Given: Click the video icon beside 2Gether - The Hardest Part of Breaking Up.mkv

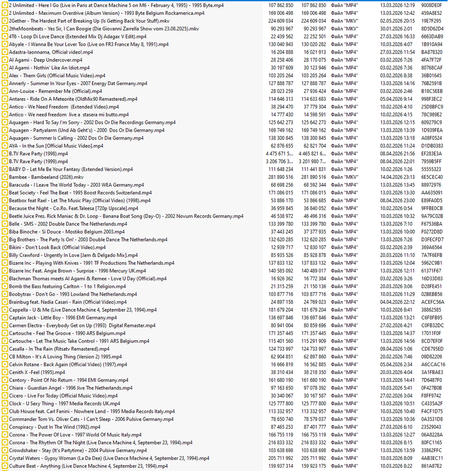Looking at the screenshot, I should (5, 21).
